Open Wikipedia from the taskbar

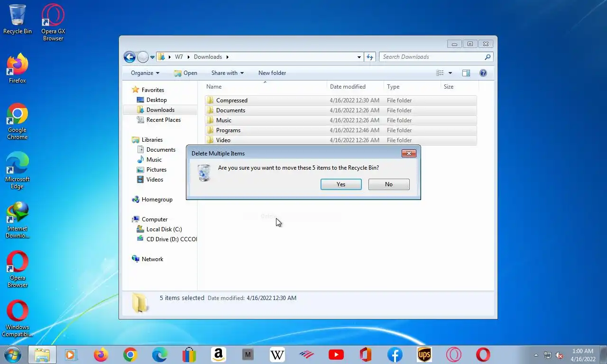click(277, 355)
